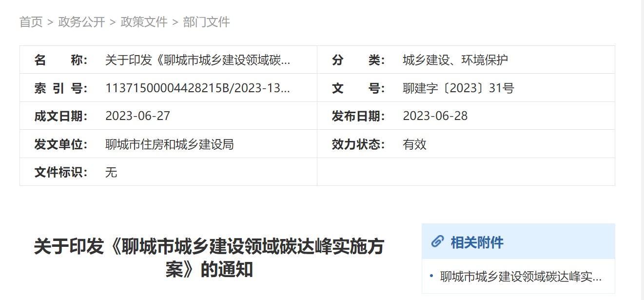This screenshot has width=644, height=300.
Task: Select the 部门文件 breadcrumb item
Action: coord(206,22)
